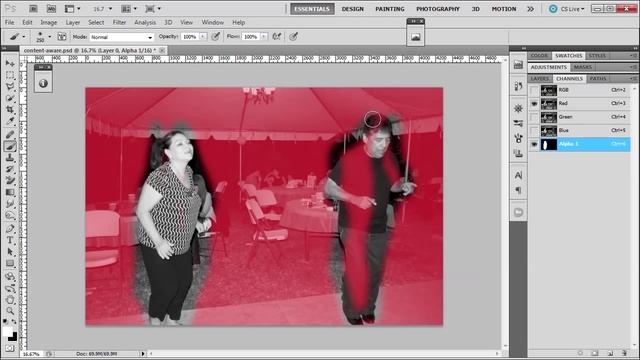Click the background color swatch

(x=14, y=337)
